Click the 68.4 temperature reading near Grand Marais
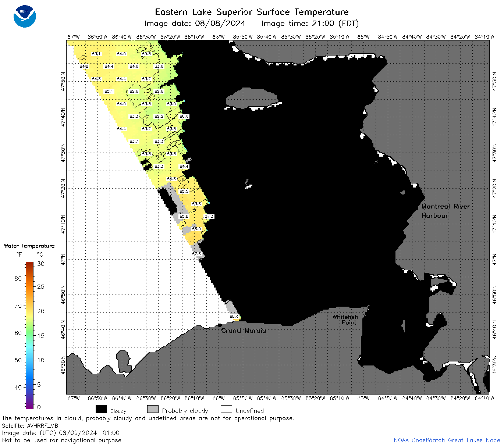The height and width of the screenshot is (446, 504). [234, 316]
